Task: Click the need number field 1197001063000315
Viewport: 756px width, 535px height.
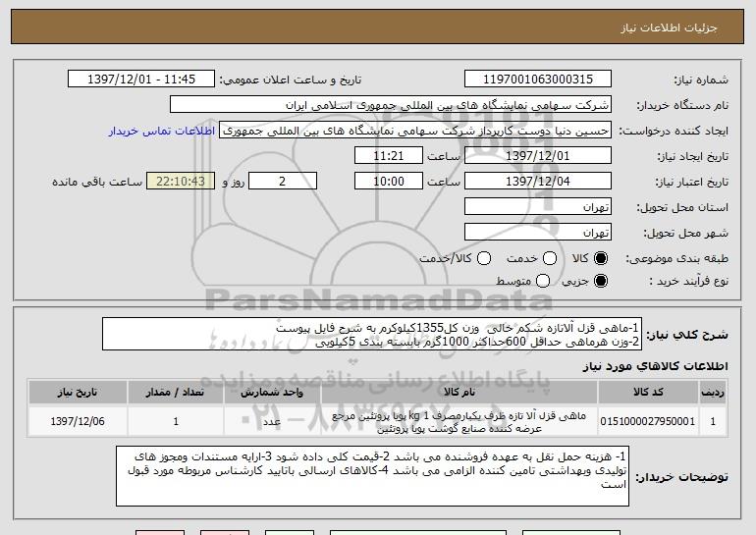Action: point(538,80)
